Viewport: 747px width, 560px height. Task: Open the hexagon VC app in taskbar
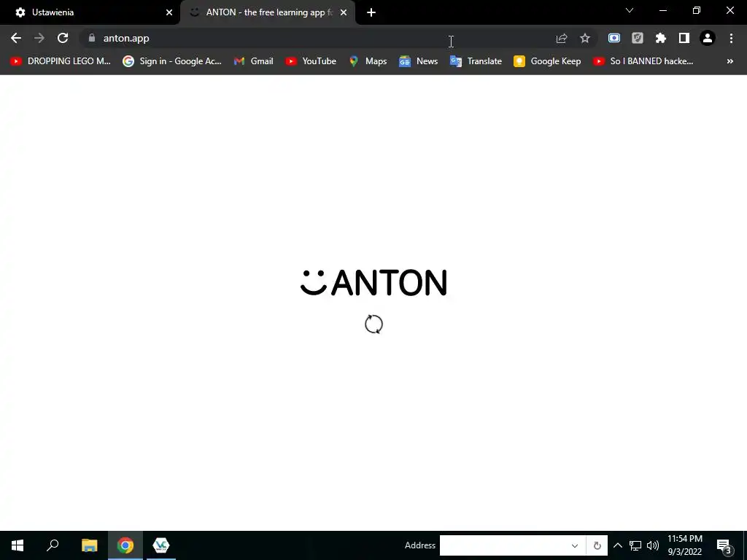point(161,545)
